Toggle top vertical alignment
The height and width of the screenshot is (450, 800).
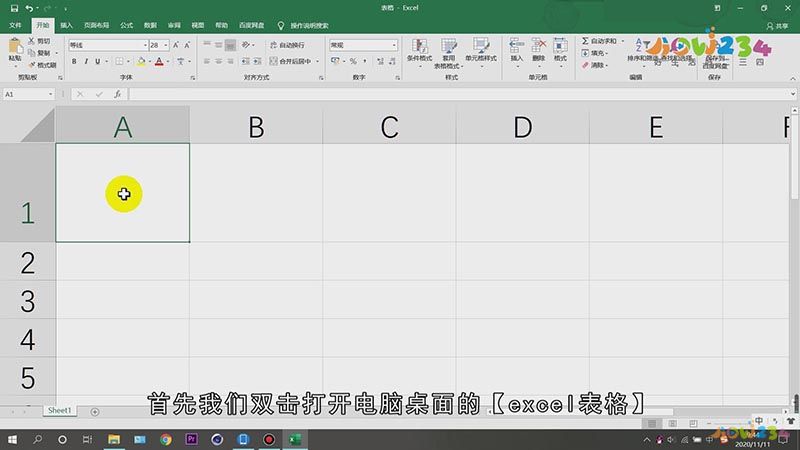coord(207,45)
